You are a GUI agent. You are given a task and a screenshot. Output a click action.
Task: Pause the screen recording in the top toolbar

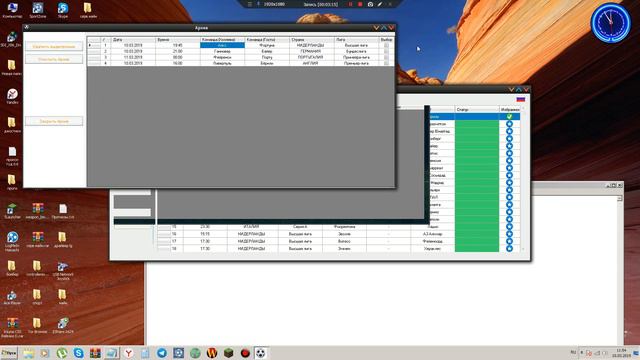click(x=350, y=4)
